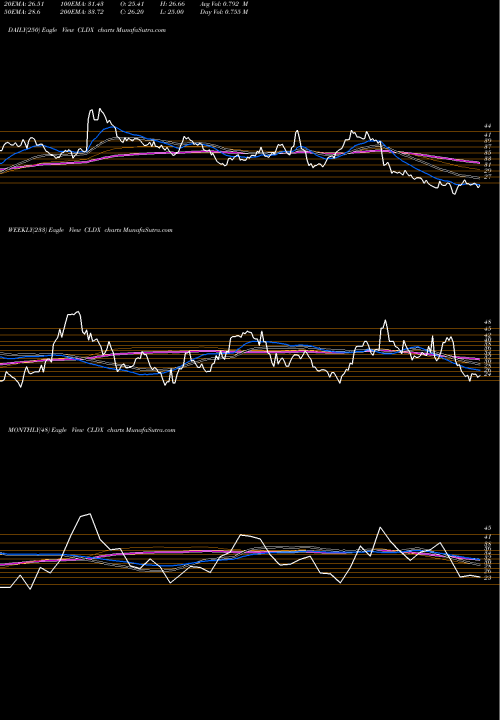
Task: Click the DAILY(250) CLDX chart title
Action: click(87, 30)
